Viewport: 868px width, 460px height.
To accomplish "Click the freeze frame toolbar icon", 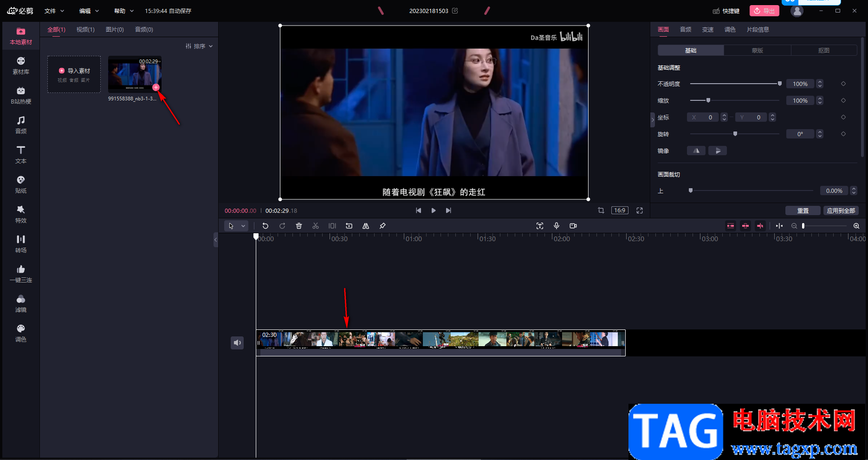I will pos(332,226).
